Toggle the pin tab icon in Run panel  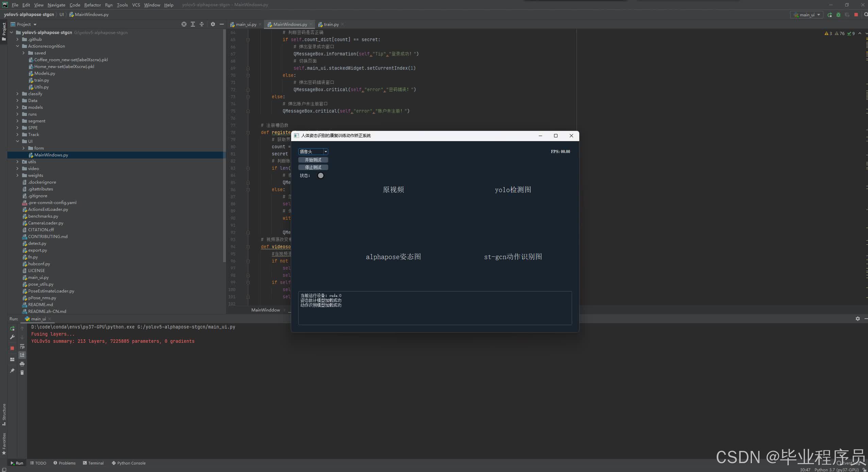pyautogui.click(x=12, y=371)
